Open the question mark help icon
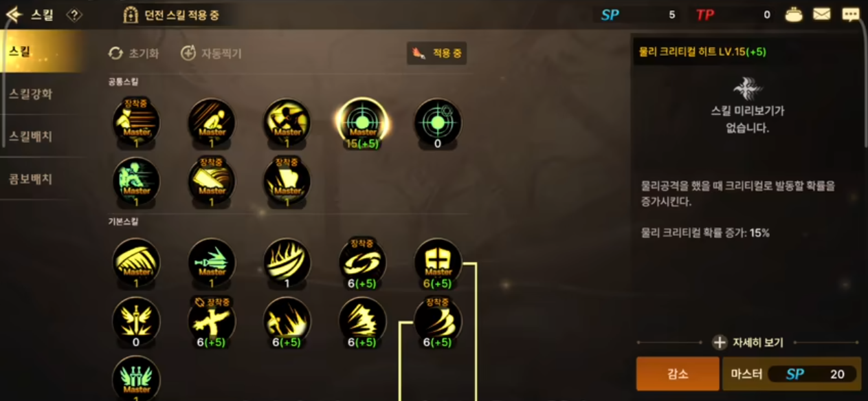This screenshot has height=401, width=868. click(74, 14)
